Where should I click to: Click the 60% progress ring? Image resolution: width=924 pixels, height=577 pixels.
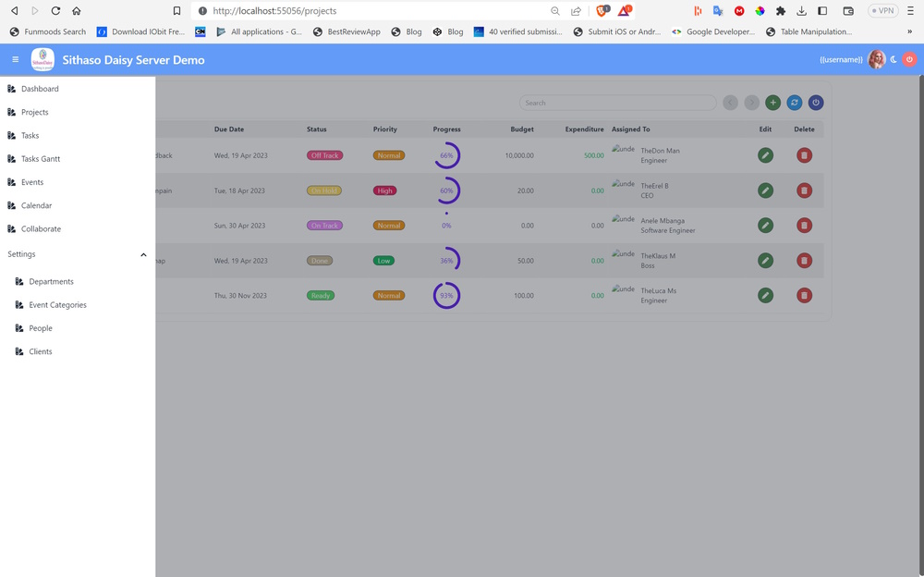[446, 190]
